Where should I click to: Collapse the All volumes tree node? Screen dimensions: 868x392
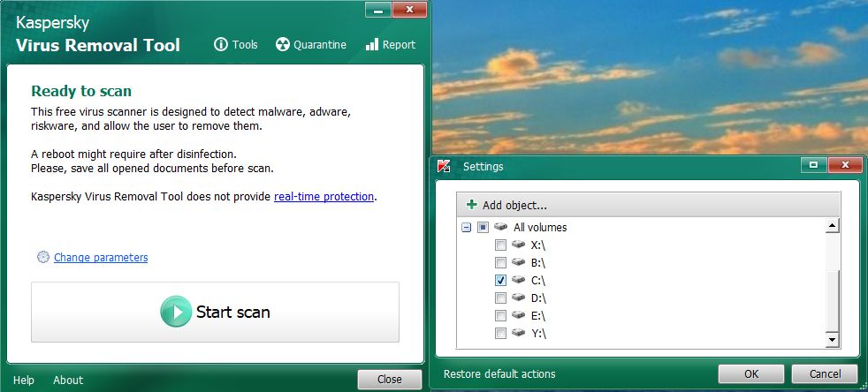tap(466, 227)
